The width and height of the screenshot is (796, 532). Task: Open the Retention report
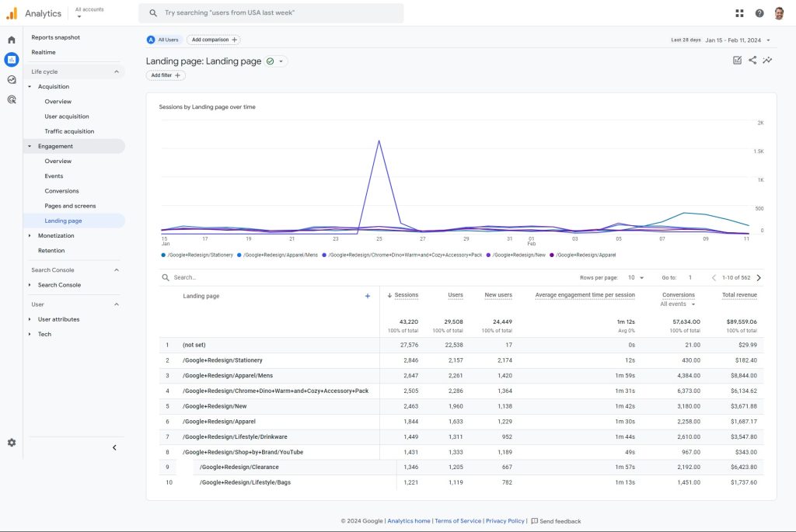[x=51, y=251]
